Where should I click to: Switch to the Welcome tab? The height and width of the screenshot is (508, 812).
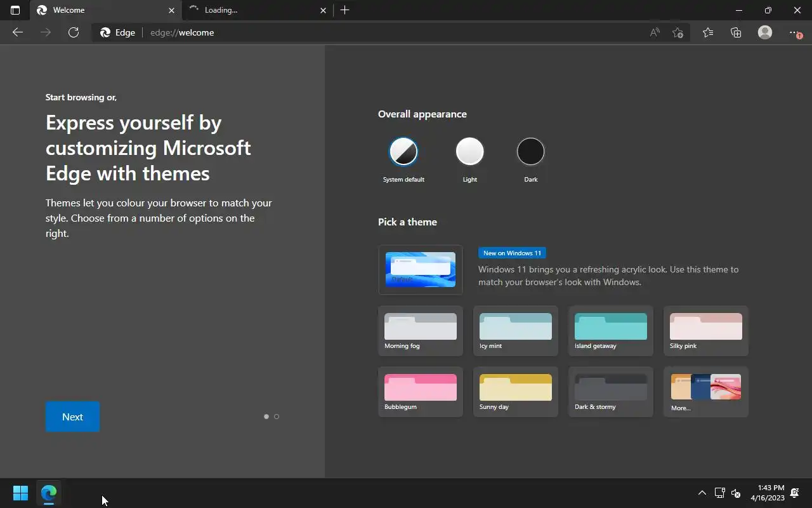pos(106,10)
